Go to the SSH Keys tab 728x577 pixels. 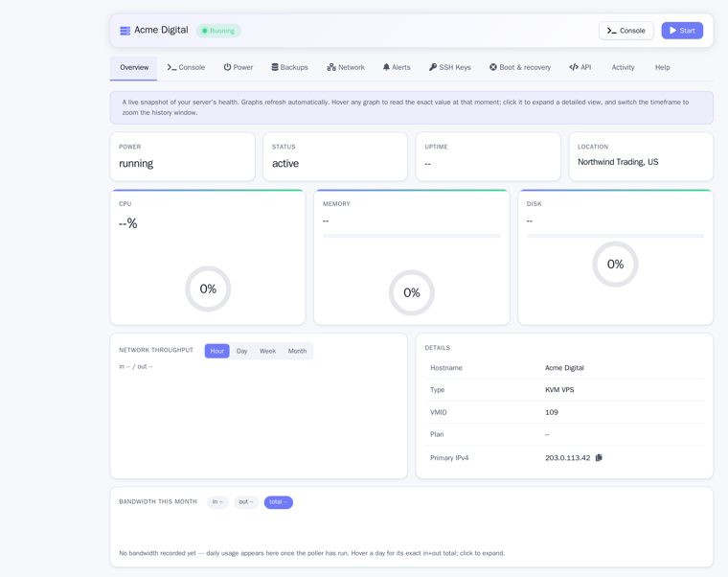click(450, 67)
